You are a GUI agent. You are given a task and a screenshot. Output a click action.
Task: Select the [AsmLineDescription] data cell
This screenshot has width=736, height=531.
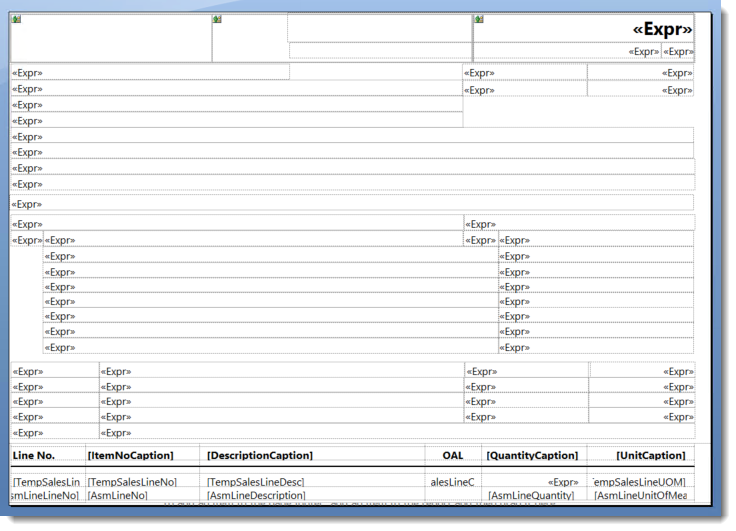coord(312,495)
